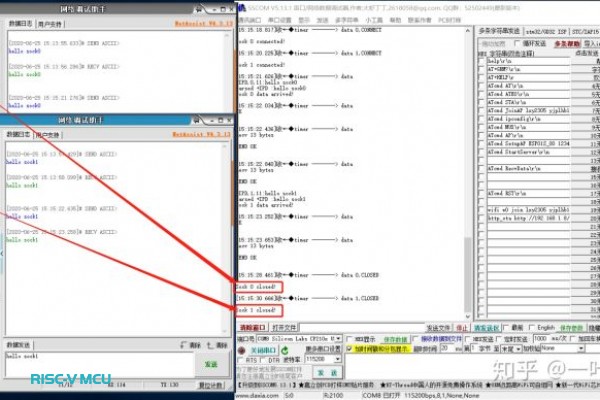Click the www.daxia.com status bar text
This screenshot has height=400, width=600.
click(x=257, y=395)
